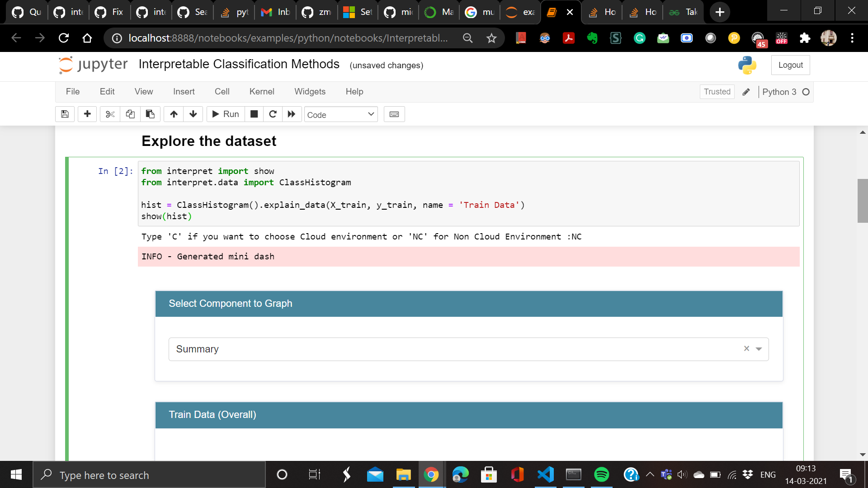Cut selected cell using scissors icon
This screenshot has height=488, width=868.
110,114
